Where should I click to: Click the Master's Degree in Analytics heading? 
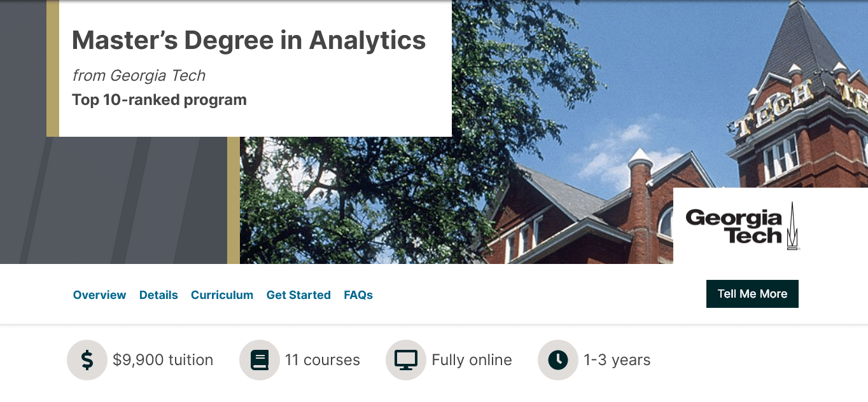[248, 39]
